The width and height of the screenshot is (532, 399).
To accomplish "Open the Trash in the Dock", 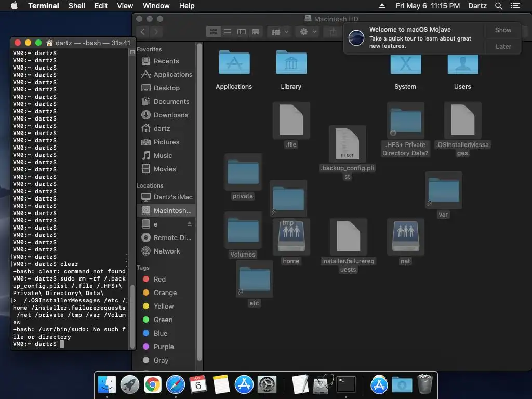I will [x=425, y=384].
